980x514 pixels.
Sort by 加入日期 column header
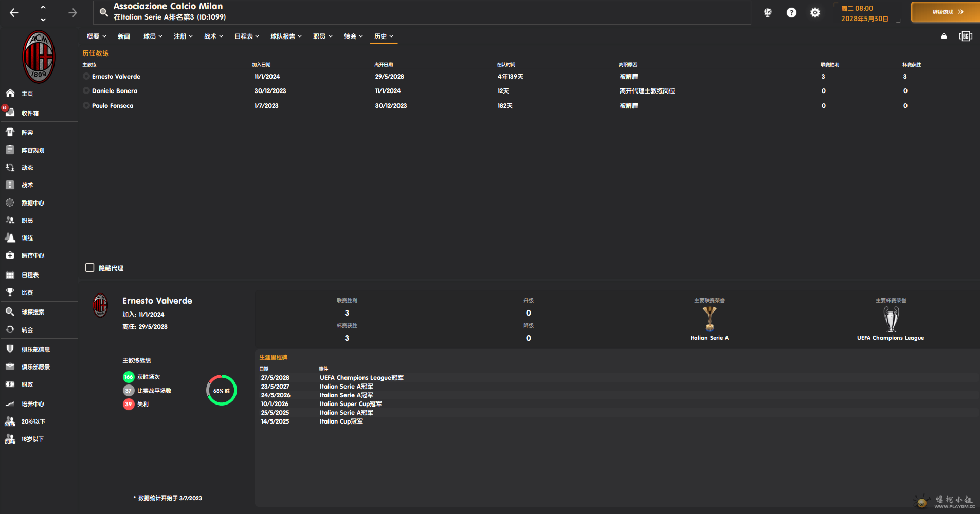(x=261, y=65)
